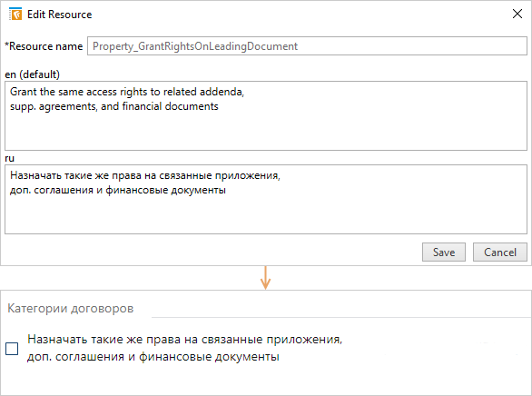This screenshot has height=396, width=532.
Task: Place cursor in "Grant the same access rights" line
Action: tap(127, 92)
